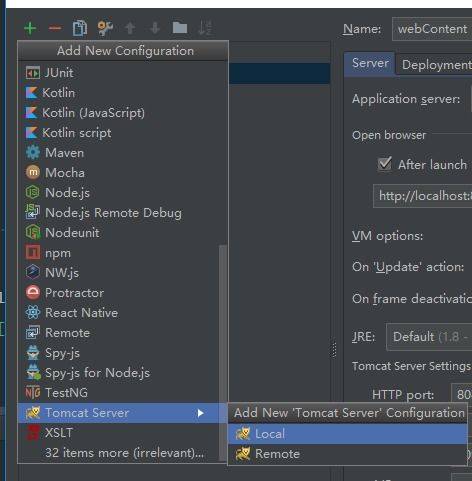This screenshot has width=472, height=481.
Task: Toggle the After launch checkbox
Action: pos(385,164)
